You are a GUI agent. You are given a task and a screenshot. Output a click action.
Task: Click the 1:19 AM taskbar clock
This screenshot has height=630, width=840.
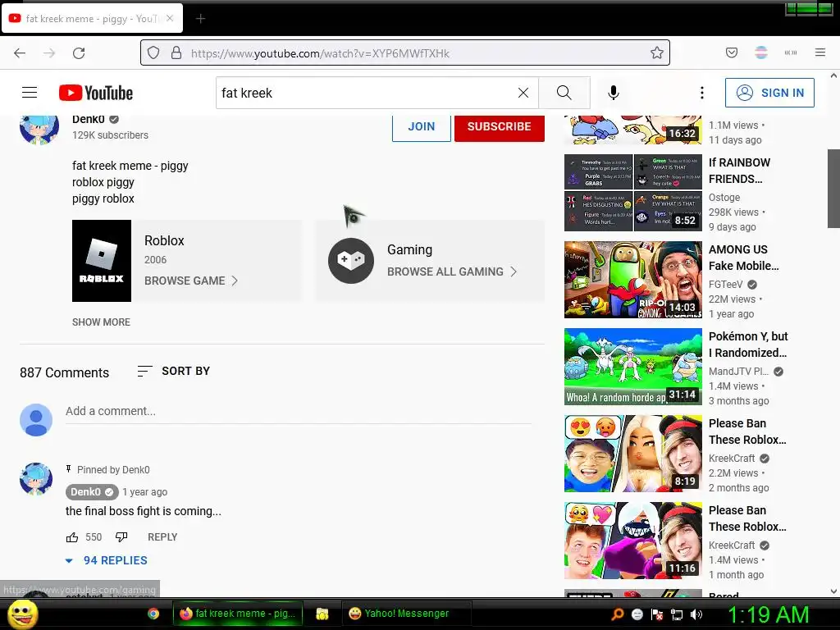tap(768, 614)
